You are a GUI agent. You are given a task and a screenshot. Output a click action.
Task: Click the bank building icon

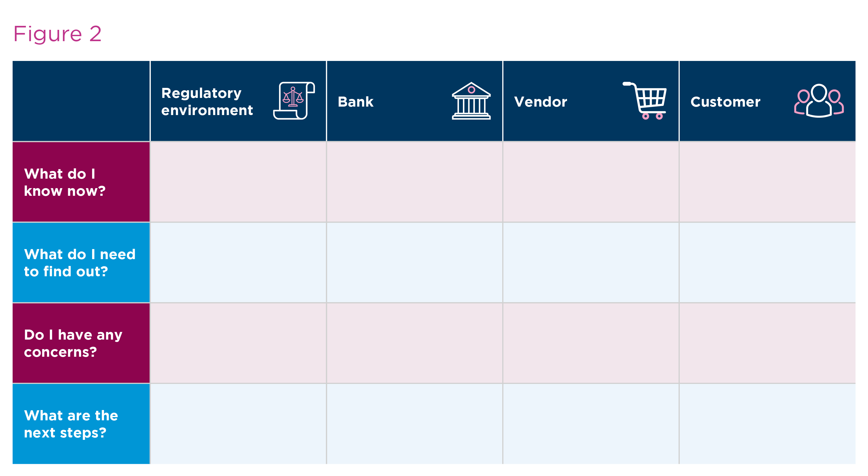[471, 101]
